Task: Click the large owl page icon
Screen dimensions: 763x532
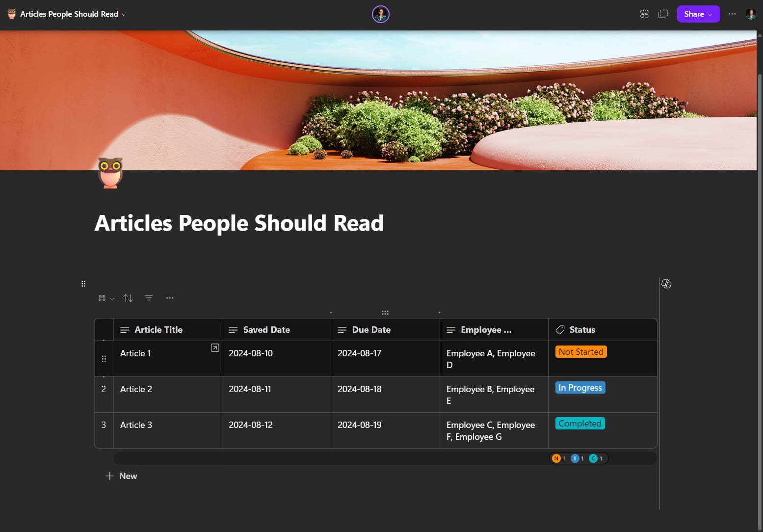Action: click(110, 173)
